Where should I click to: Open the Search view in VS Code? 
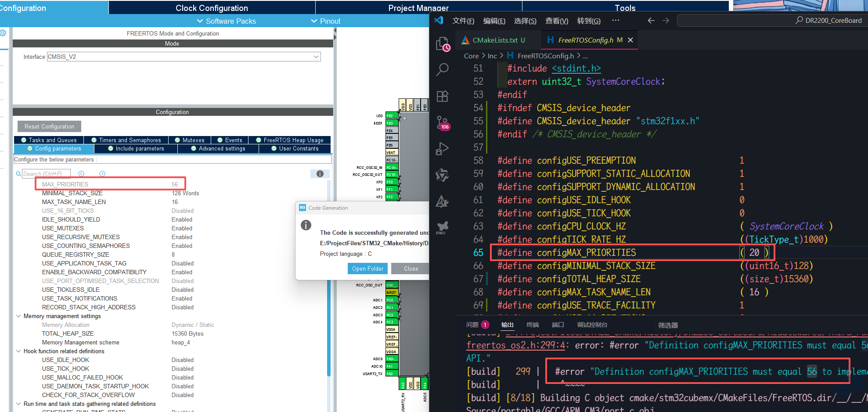coord(442,69)
